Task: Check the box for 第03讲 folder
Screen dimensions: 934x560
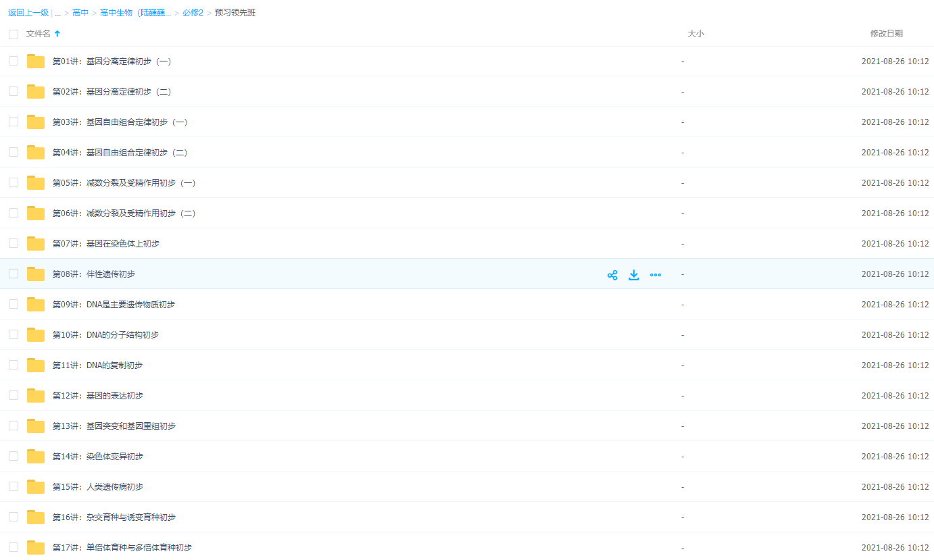Action: click(x=14, y=122)
